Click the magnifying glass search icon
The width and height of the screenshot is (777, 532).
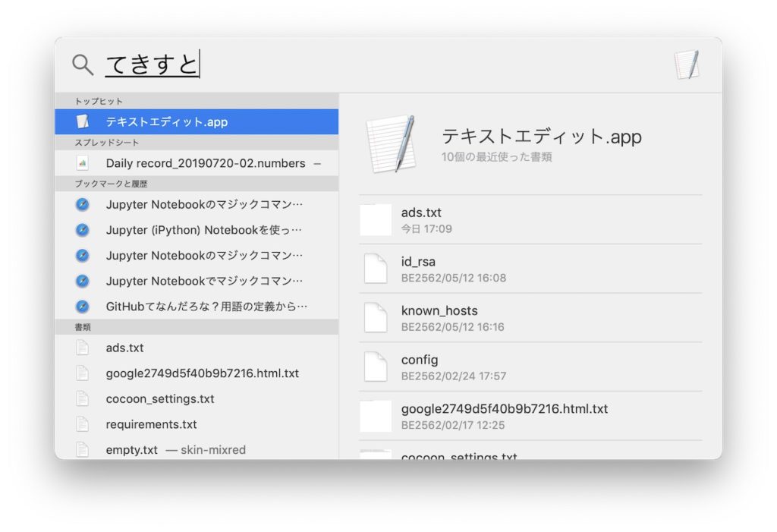[82, 65]
